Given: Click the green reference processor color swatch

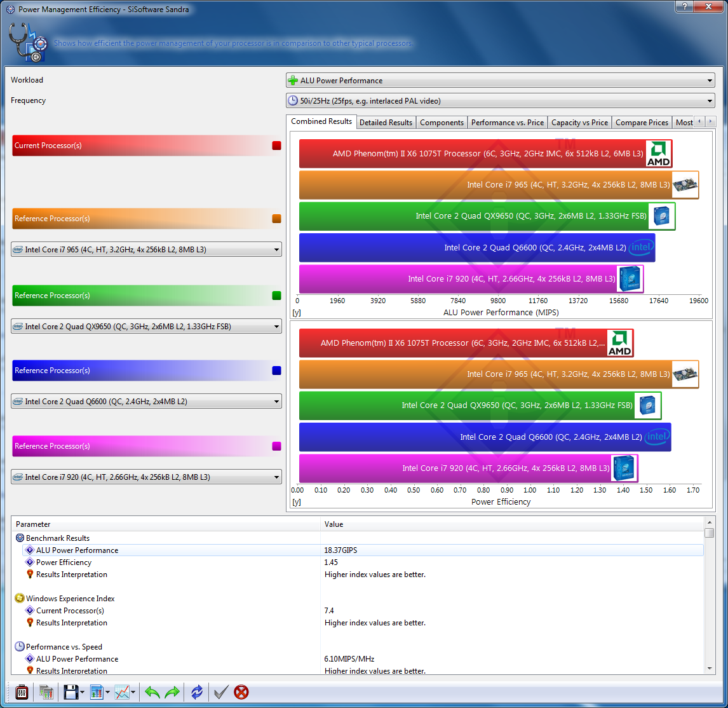Looking at the screenshot, I should coord(277,296).
